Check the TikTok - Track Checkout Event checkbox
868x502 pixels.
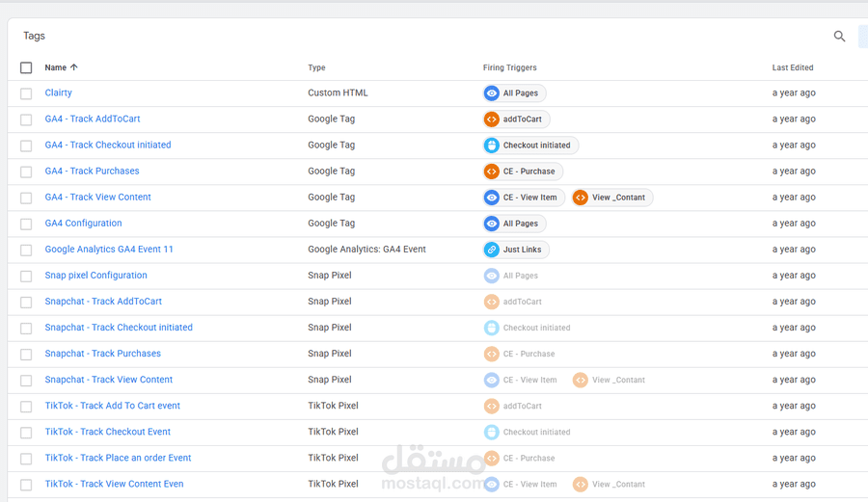(26, 433)
